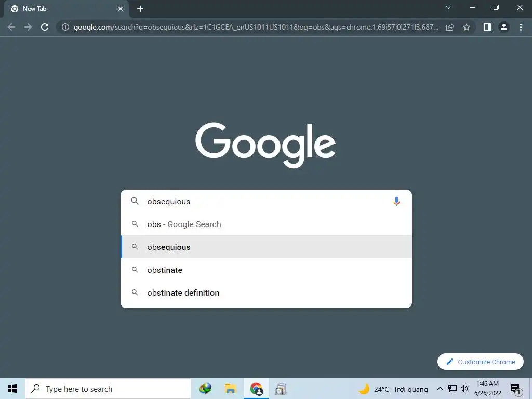Reload the page with the refresh icon
The width and height of the screenshot is (532, 399).
[45, 27]
